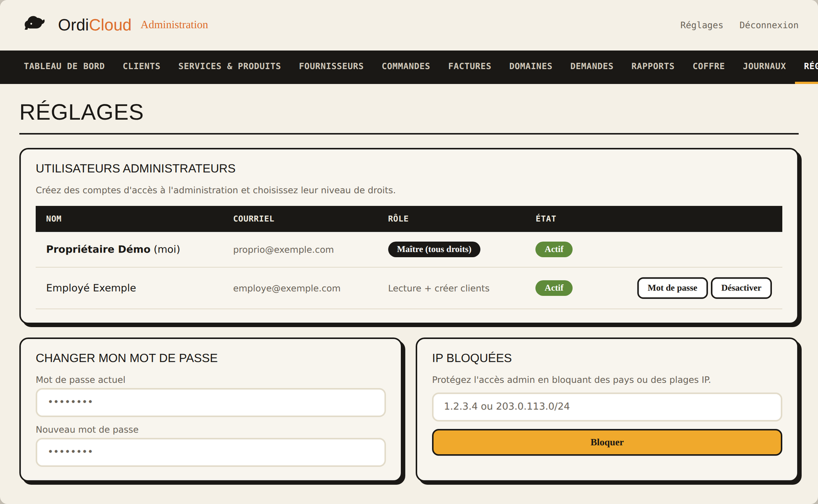Click the Déconnexion link
This screenshot has width=818, height=504.
769,25
